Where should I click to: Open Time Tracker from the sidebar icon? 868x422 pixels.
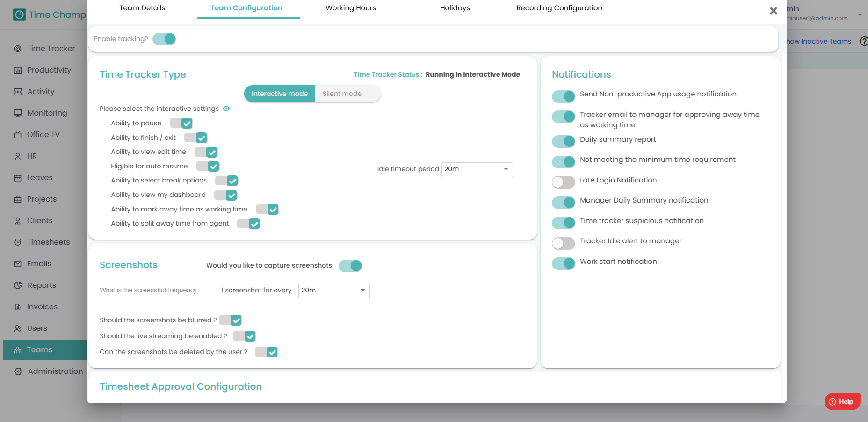click(x=18, y=49)
